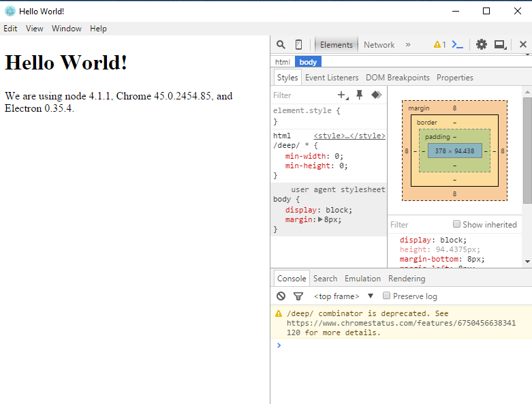Open DevTools settings gear
The height and width of the screenshot is (404, 532).
tap(482, 44)
